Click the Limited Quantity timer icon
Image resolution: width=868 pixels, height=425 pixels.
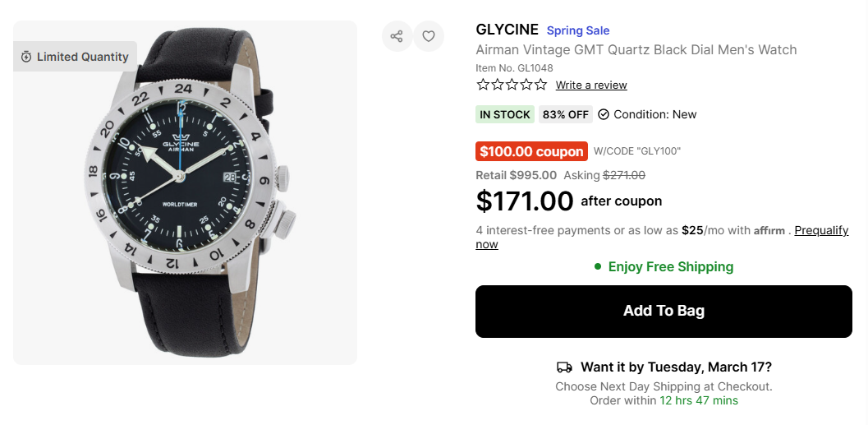coord(26,57)
